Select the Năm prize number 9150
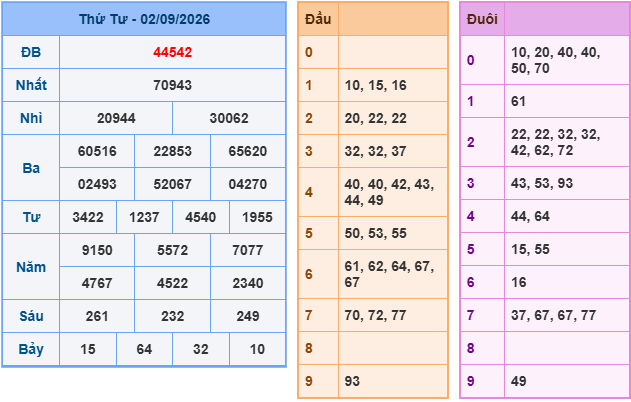Screen dimensions: 631x402 (97, 250)
